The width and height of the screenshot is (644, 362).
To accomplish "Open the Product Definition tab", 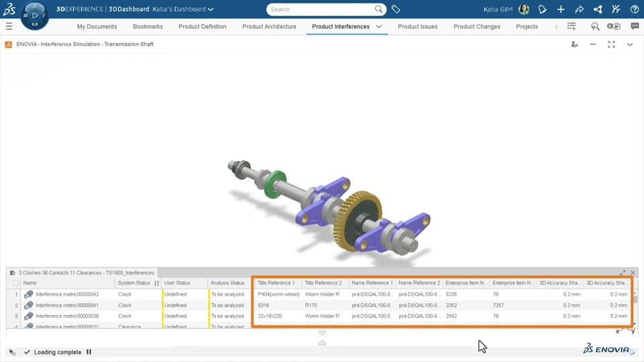I will coord(203,27).
